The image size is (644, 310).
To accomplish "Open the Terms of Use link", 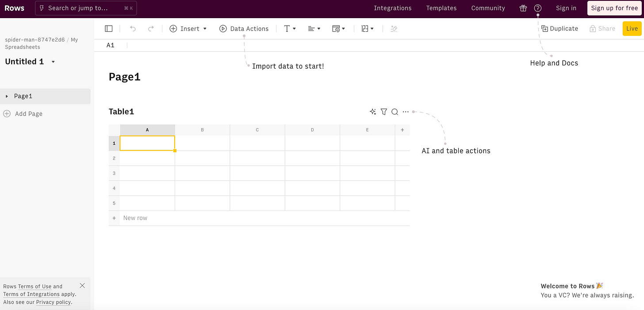I will point(35,287).
